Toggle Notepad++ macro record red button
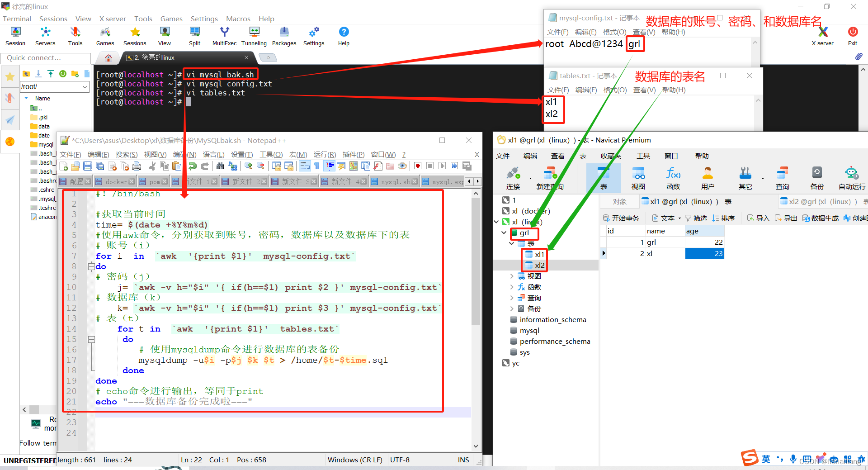The height and width of the screenshot is (470, 868). pyautogui.click(x=418, y=166)
